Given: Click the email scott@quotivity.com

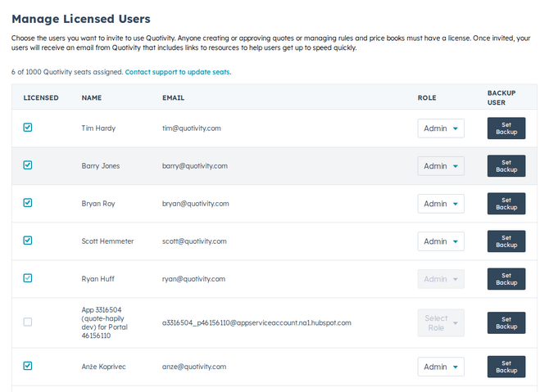Looking at the screenshot, I should [x=194, y=241].
